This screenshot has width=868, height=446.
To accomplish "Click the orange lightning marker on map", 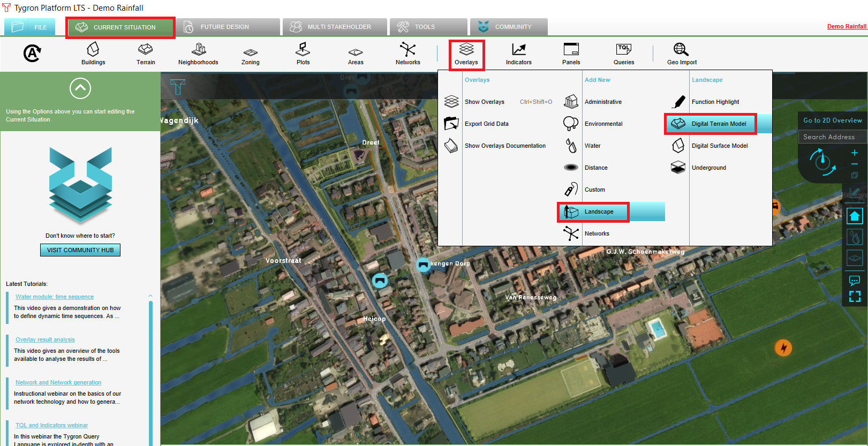I will (783, 348).
